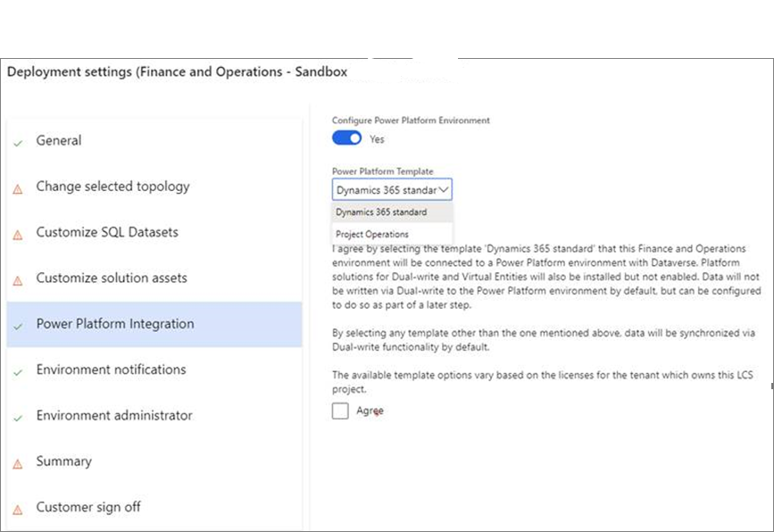Click the 'Yes' toggle label
The image size is (774, 532).
coord(377,139)
